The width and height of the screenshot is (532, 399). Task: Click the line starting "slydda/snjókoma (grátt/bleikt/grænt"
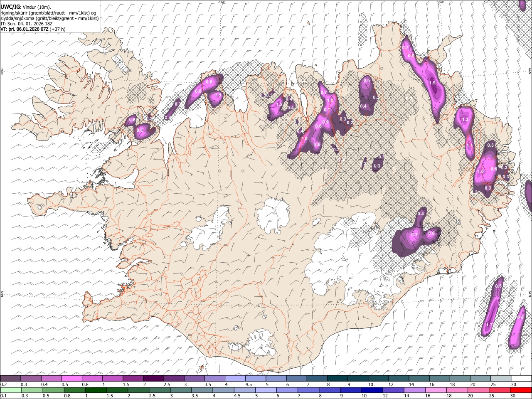pos(49,18)
